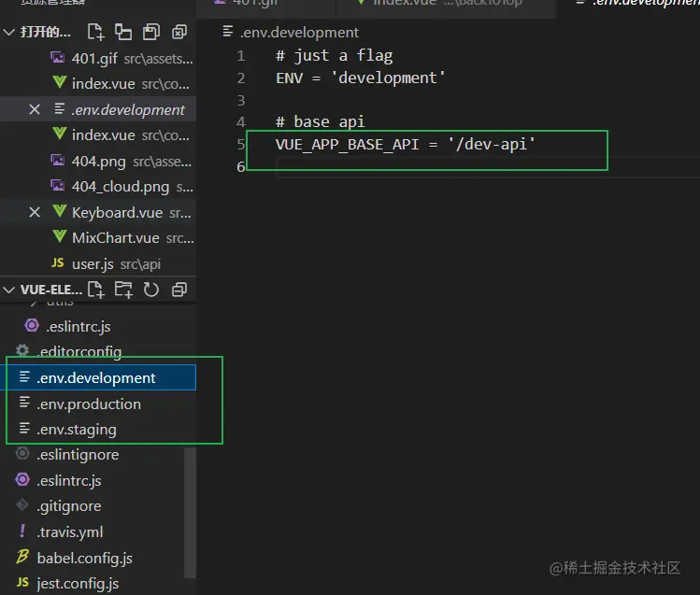Click .env.development breadcrumb above the editor
The image size is (700, 595).
pyautogui.click(x=299, y=33)
